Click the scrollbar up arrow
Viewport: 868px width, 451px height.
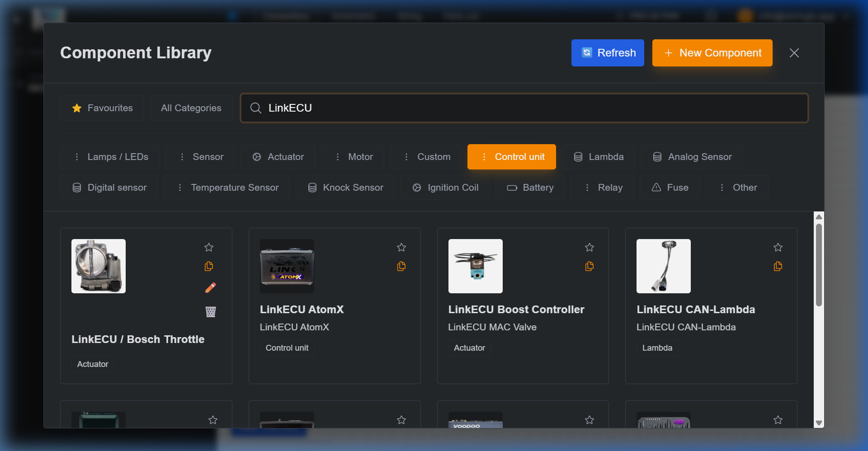[x=819, y=217]
